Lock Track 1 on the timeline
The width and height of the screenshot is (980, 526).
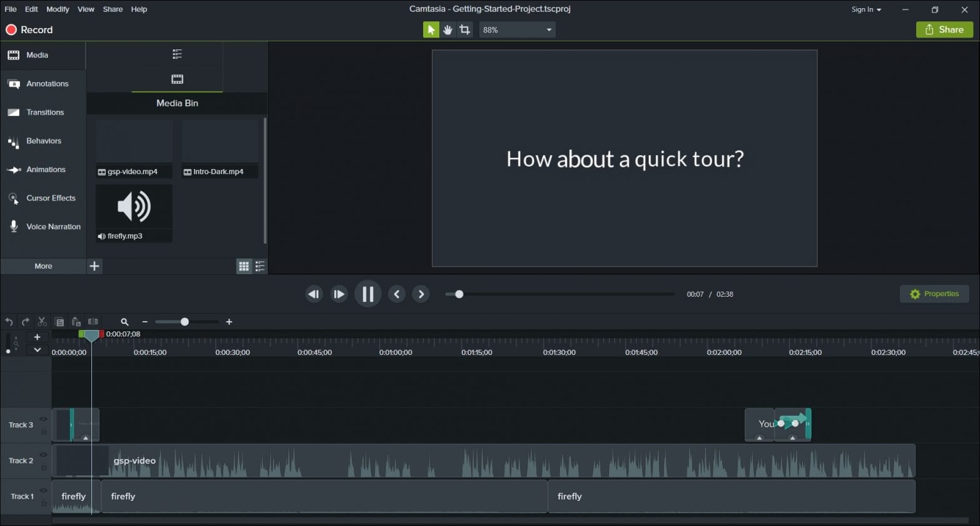44,502
